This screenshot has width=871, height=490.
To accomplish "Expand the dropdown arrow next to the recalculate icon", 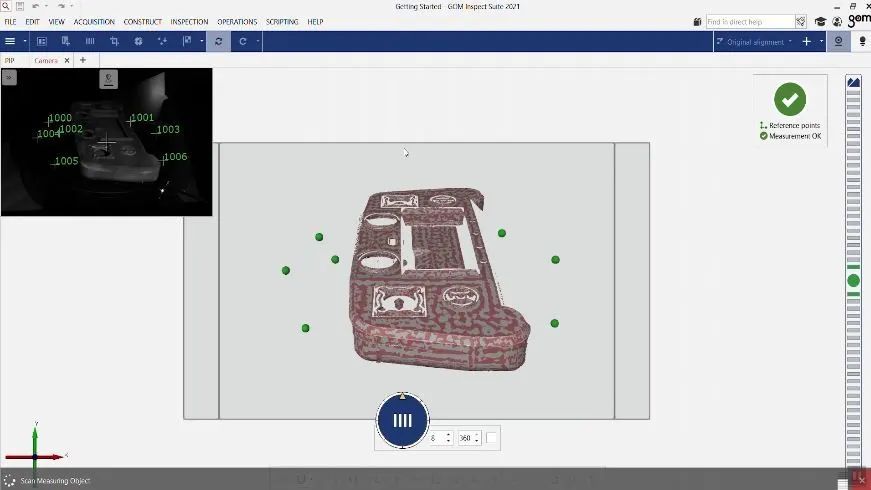I will point(258,41).
